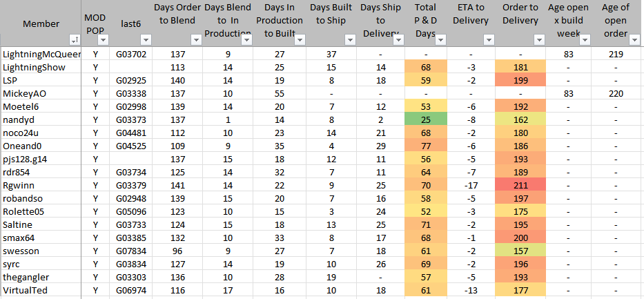Open the ETA to Delivery filter dropdown
The width and height of the screenshot is (644, 299).
(487, 40)
